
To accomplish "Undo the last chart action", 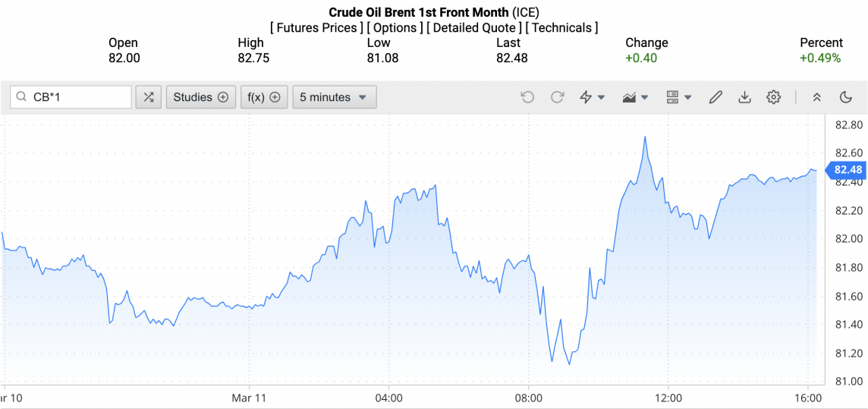I will coord(527,97).
